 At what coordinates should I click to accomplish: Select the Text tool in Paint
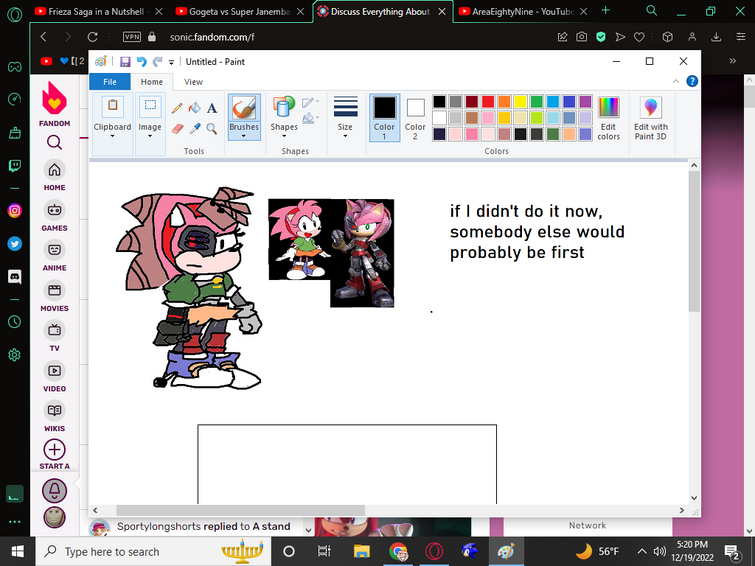(x=212, y=108)
